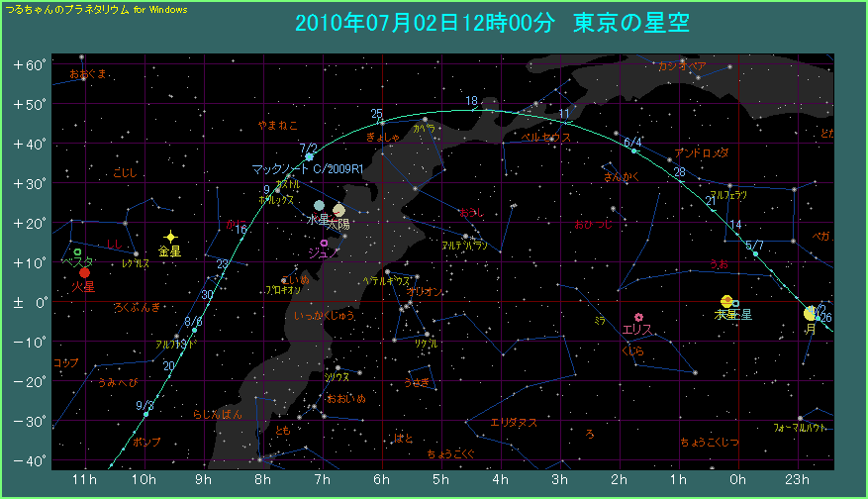Click the 6h right ascension axis label
The width and height of the screenshot is (868, 499).
(x=381, y=479)
